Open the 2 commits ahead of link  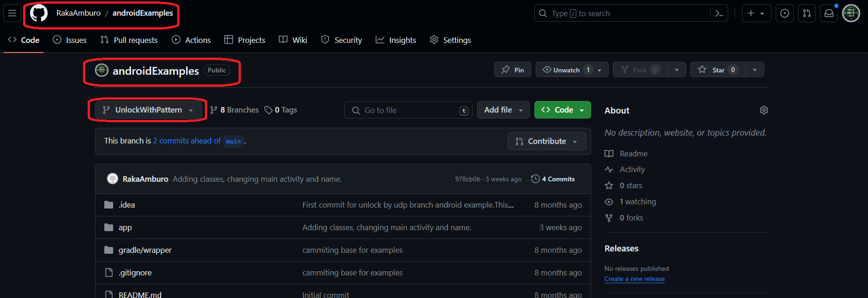click(187, 141)
